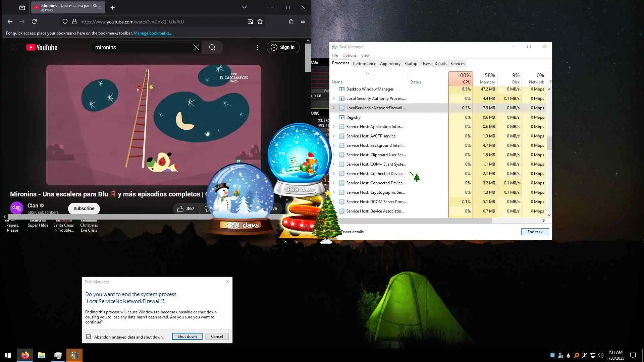Click the Manage bookmarks link

[x=153, y=33]
